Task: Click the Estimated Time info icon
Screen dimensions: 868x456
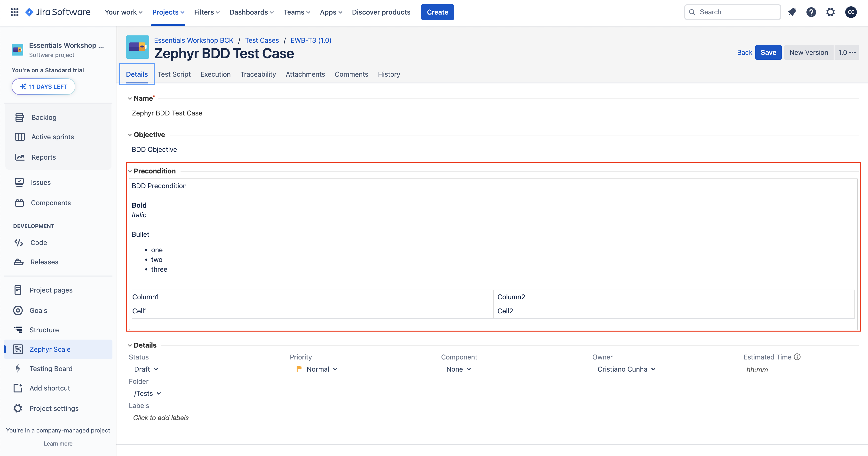Action: pos(797,357)
